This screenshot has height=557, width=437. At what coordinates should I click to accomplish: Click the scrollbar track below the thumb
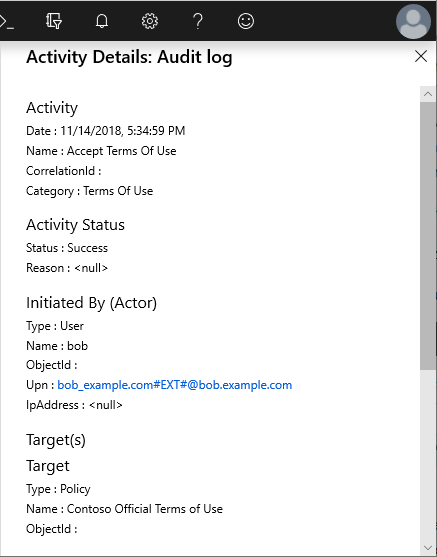428,455
